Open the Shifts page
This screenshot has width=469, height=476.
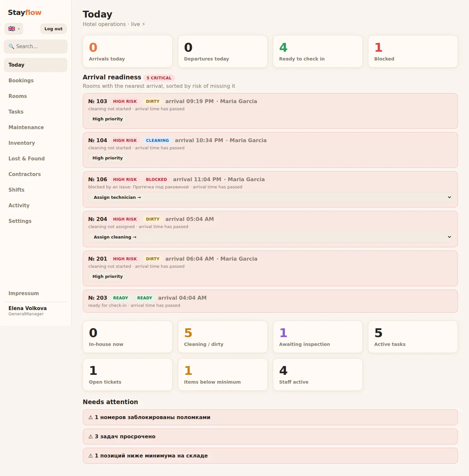coord(36,190)
